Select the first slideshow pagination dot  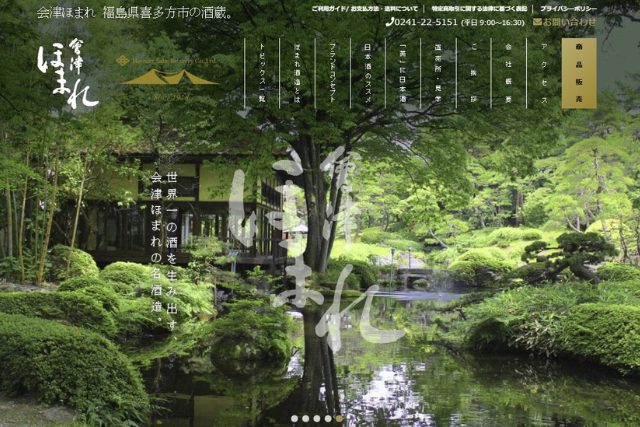click(x=294, y=418)
